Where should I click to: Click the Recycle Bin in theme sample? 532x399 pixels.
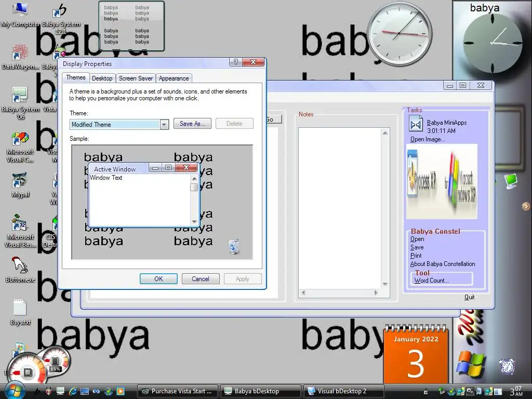pos(234,246)
